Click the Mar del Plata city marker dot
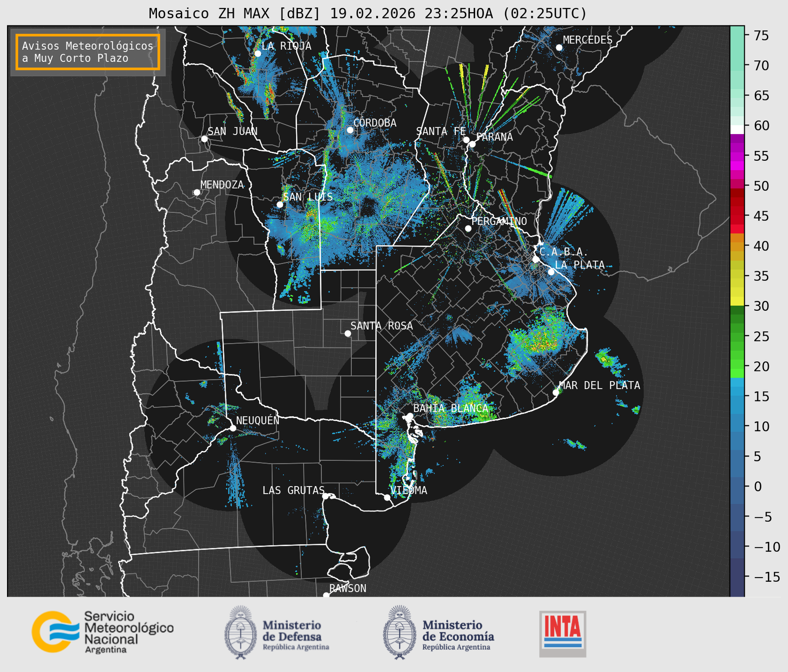 click(556, 393)
